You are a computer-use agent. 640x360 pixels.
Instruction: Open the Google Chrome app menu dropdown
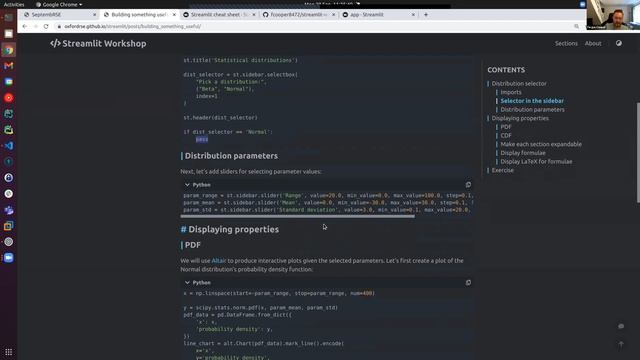click(x=59, y=4)
